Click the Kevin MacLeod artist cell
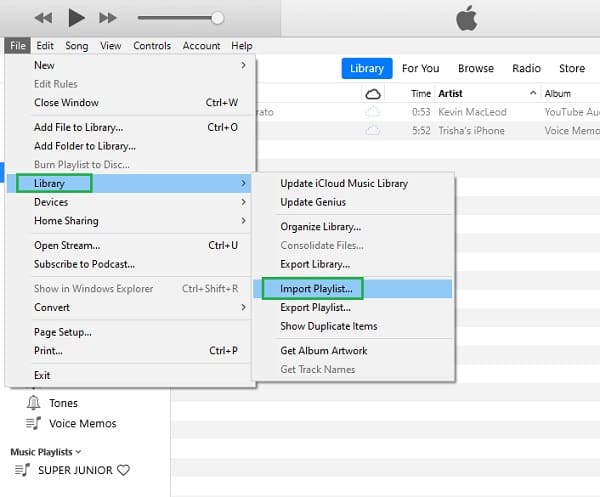This screenshot has width=600, height=497. click(x=472, y=112)
